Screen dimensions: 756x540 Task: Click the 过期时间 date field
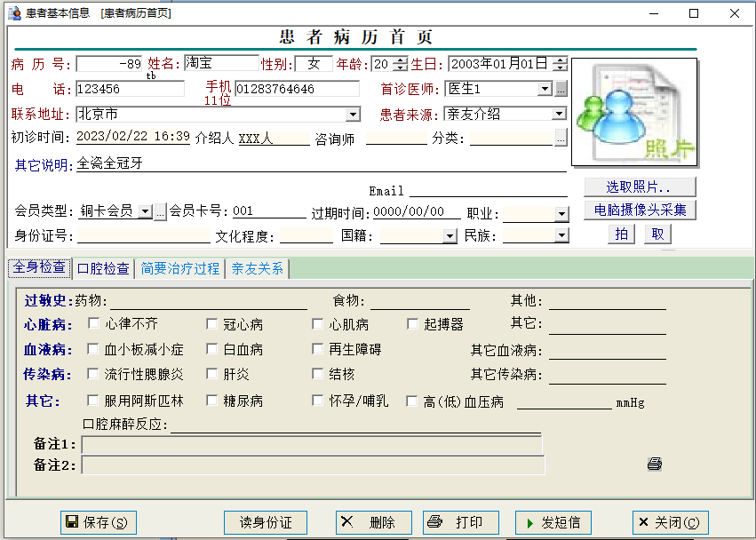tap(417, 211)
